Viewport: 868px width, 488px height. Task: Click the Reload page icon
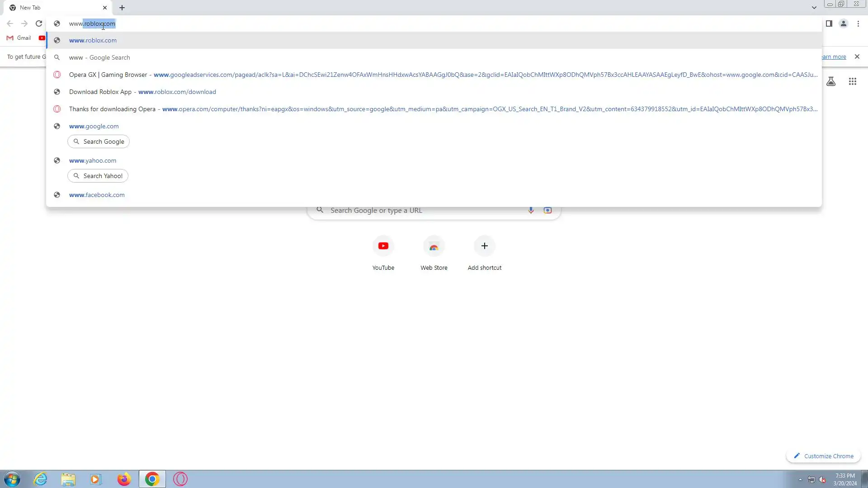[39, 23]
